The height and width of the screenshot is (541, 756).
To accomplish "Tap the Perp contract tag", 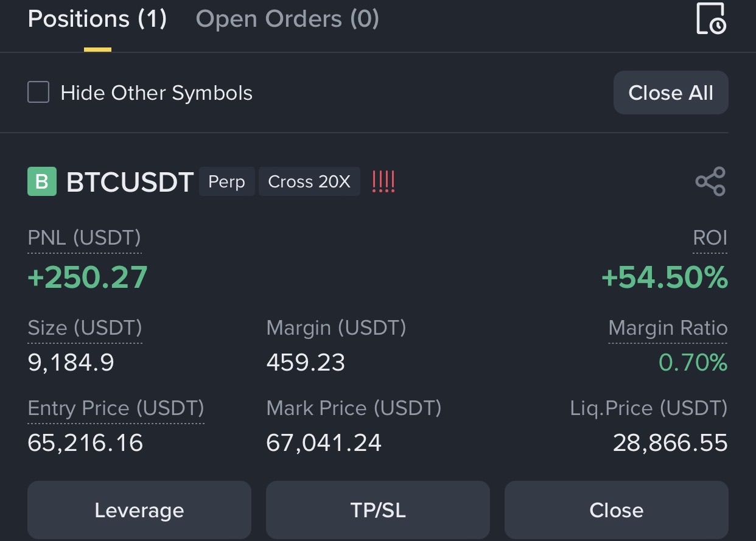I will tap(226, 181).
